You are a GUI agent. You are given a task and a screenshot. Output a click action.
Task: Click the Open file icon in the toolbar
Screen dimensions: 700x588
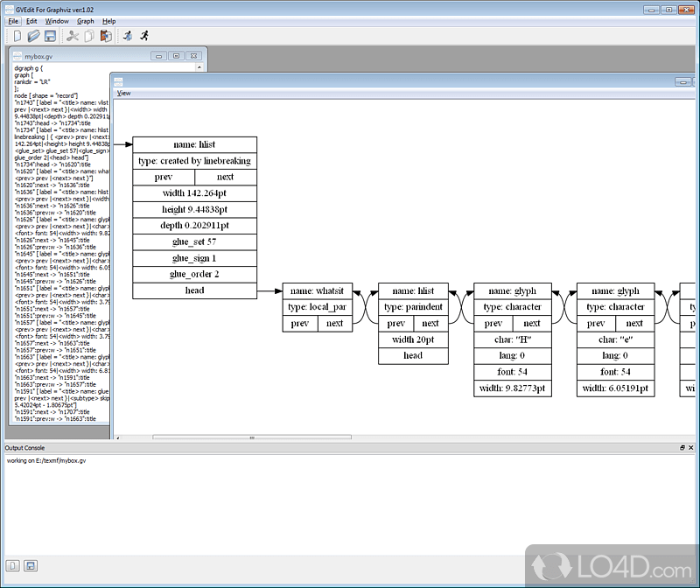33,36
